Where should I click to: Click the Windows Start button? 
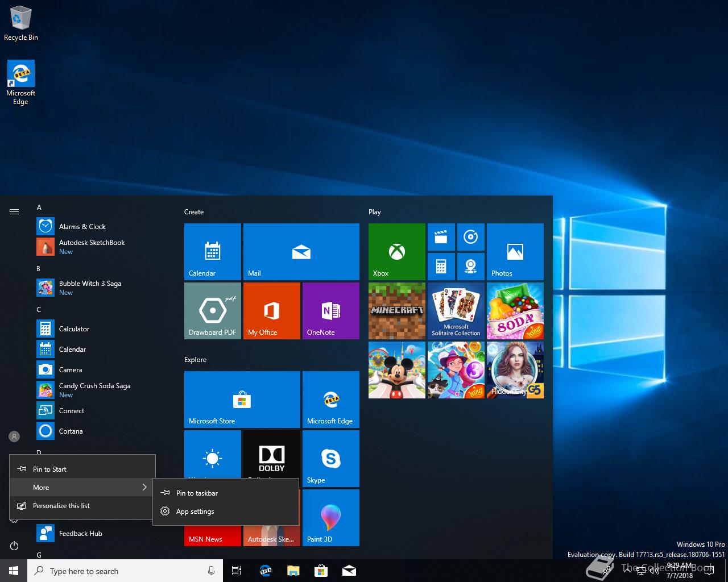[x=14, y=571]
